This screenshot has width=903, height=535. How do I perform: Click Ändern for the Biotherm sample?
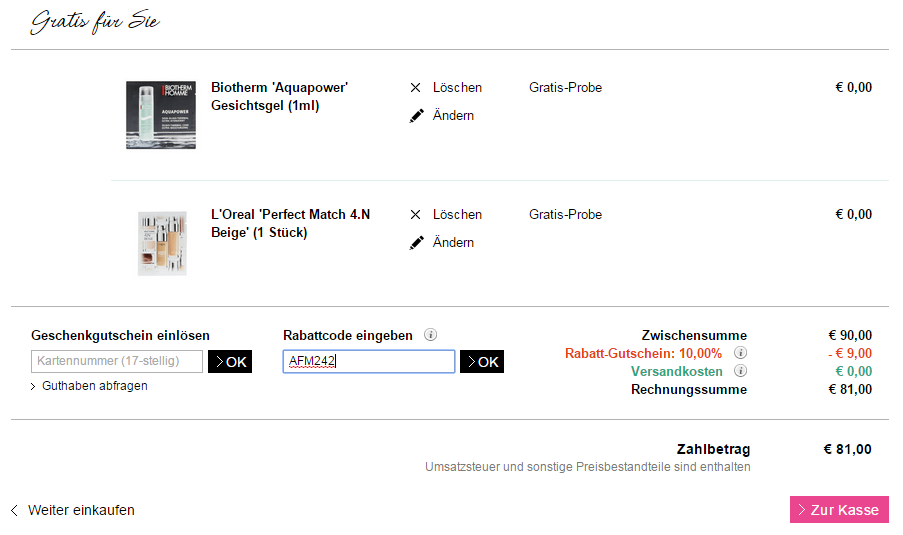pyautogui.click(x=453, y=115)
